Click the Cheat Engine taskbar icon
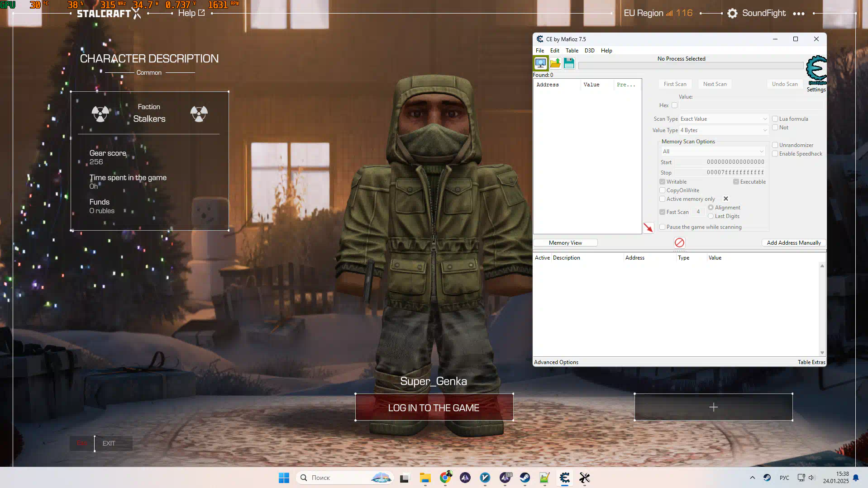This screenshot has height=488, width=868. (x=564, y=478)
